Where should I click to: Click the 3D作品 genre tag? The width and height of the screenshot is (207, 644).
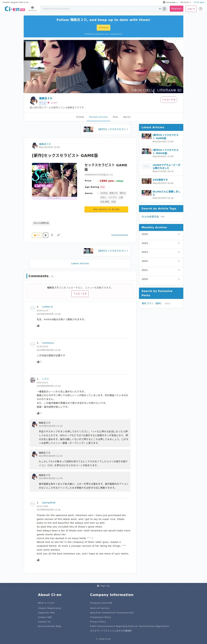104,193
